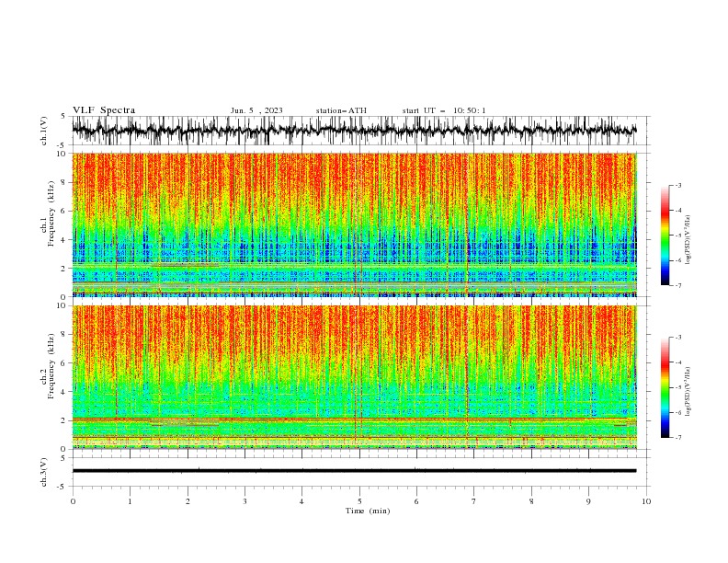728x563 pixels.
Task: Select the date text "Jun. 5 , 2023"
Action: point(256,110)
